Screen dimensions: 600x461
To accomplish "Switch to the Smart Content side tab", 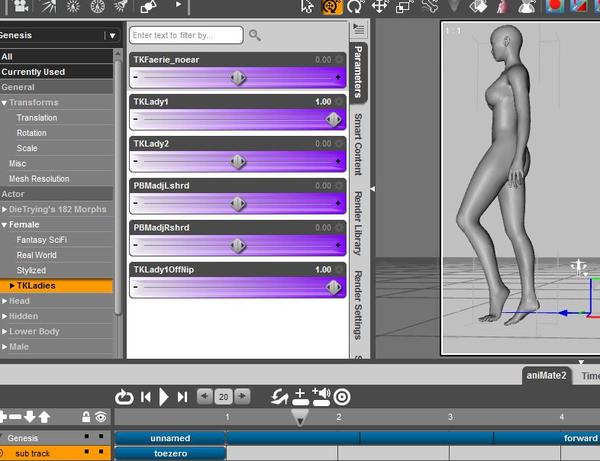I will (x=358, y=144).
